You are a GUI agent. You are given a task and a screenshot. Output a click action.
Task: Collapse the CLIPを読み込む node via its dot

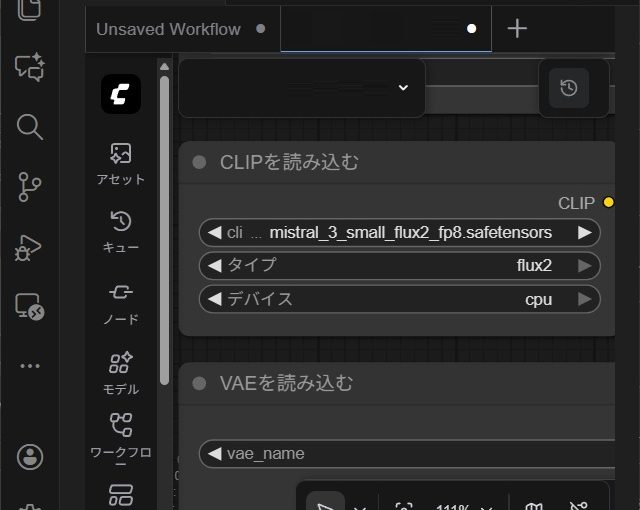199,162
